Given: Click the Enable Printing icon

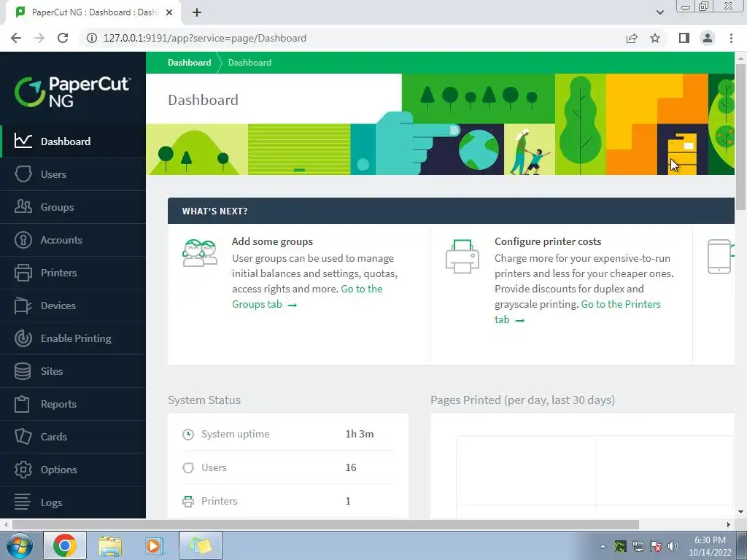Looking at the screenshot, I should point(23,338).
